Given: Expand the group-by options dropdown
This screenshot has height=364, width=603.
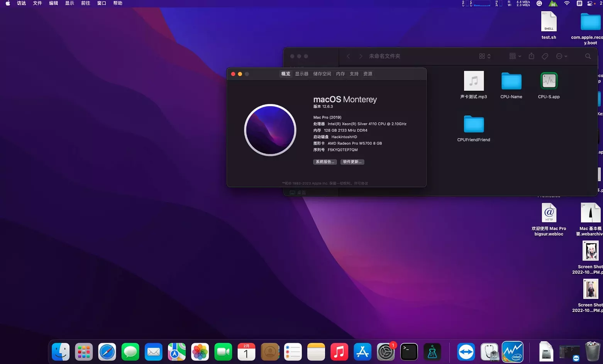Looking at the screenshot, I should [x=515, y=56].
